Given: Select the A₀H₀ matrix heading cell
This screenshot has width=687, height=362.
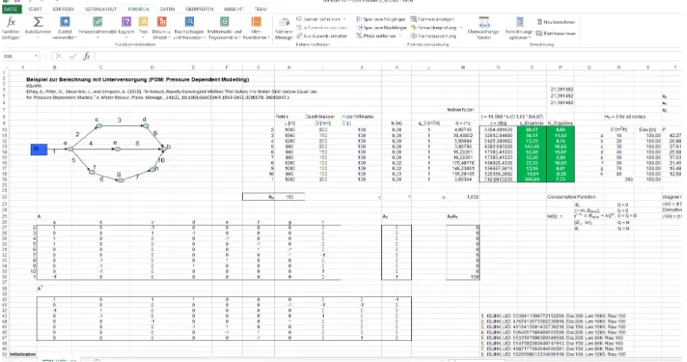Looking at the screenshot, I should (x=452, y=216).
